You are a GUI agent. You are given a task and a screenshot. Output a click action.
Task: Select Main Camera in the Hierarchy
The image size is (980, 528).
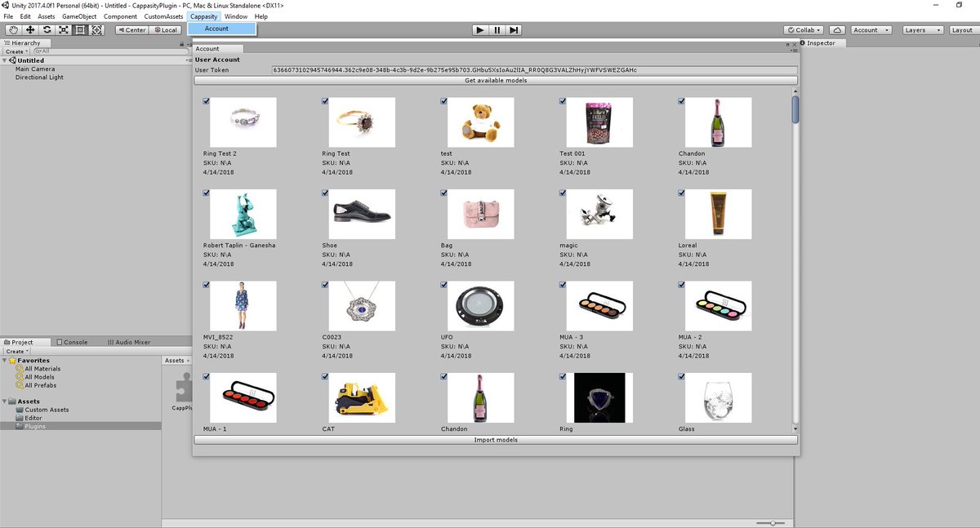(35, 69)
